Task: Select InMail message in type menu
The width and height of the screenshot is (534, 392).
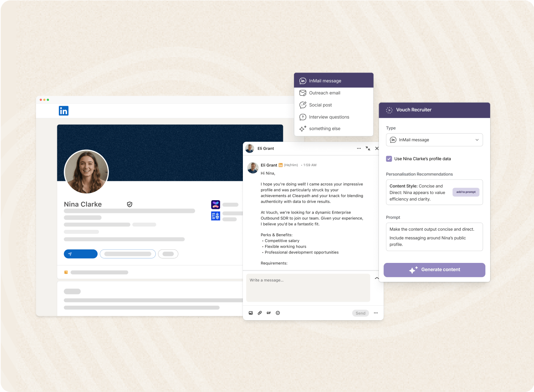Action: pos(334,81)
